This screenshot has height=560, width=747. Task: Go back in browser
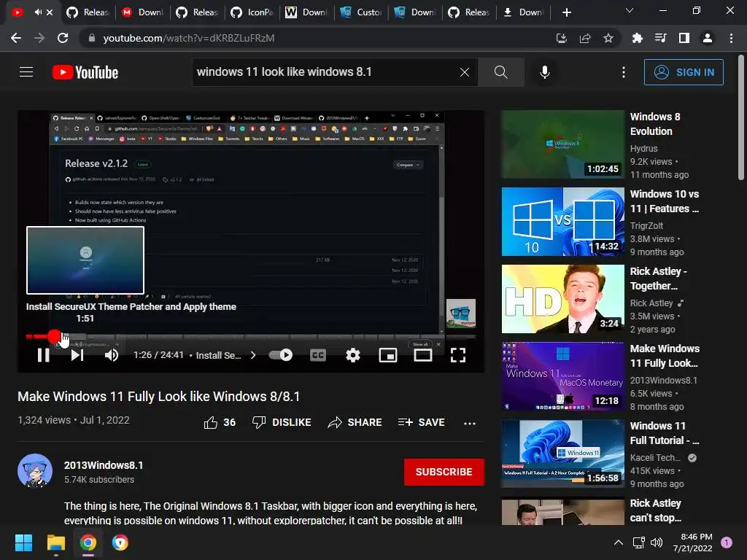16,38
